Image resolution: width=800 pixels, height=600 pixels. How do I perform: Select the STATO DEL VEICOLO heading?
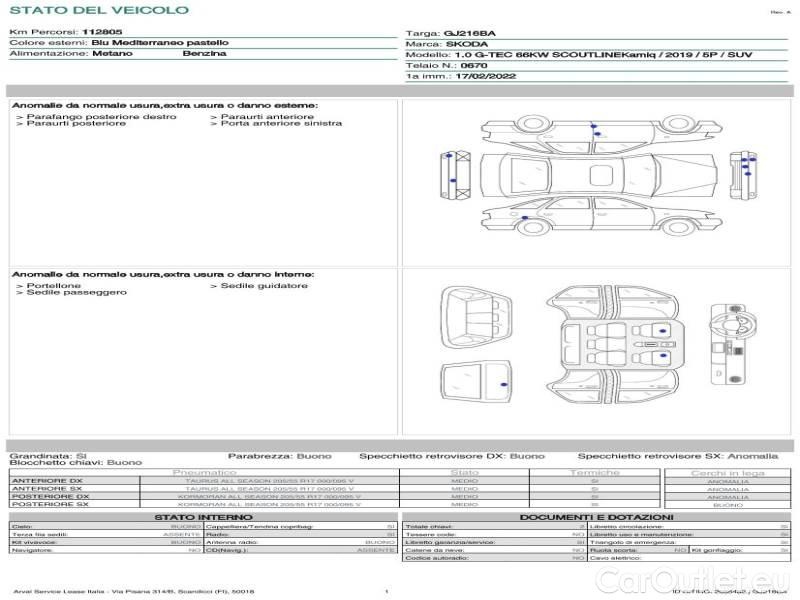(98, 10)
